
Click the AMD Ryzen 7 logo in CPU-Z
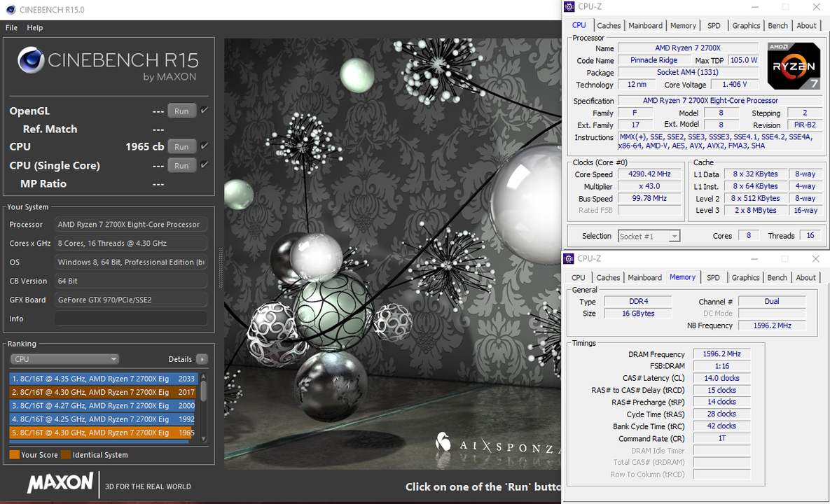point(794,66)
